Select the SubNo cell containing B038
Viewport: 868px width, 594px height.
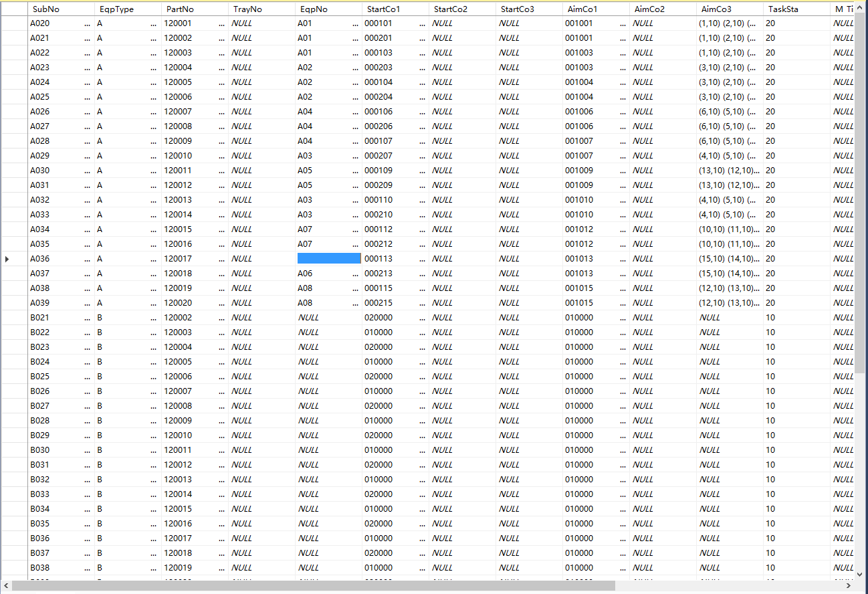[56, 568]
